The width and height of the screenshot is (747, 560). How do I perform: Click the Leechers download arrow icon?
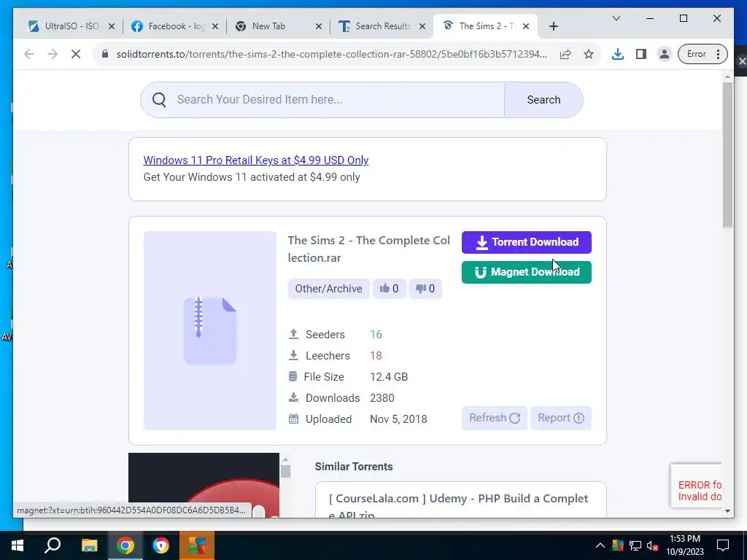coord(293,355)
